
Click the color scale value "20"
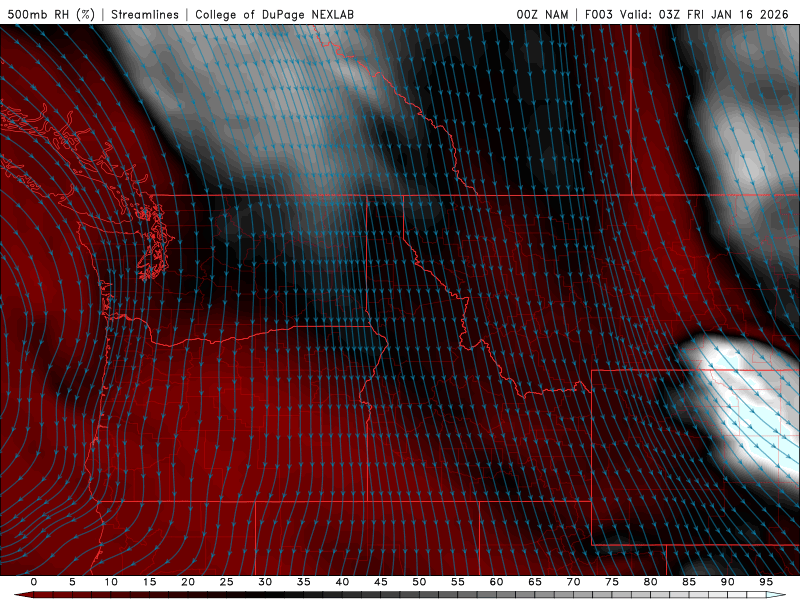tap(188, 582)
